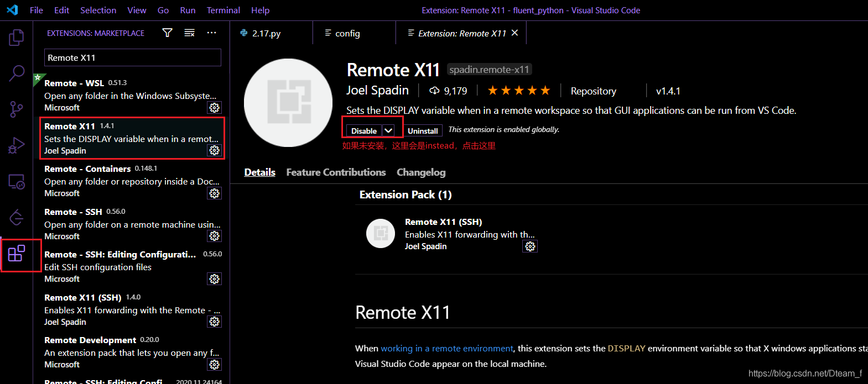Switch to the Changelog tab
Image resolution: width=868 pixels, height=384 pixels.
click(x=421, y=172)
